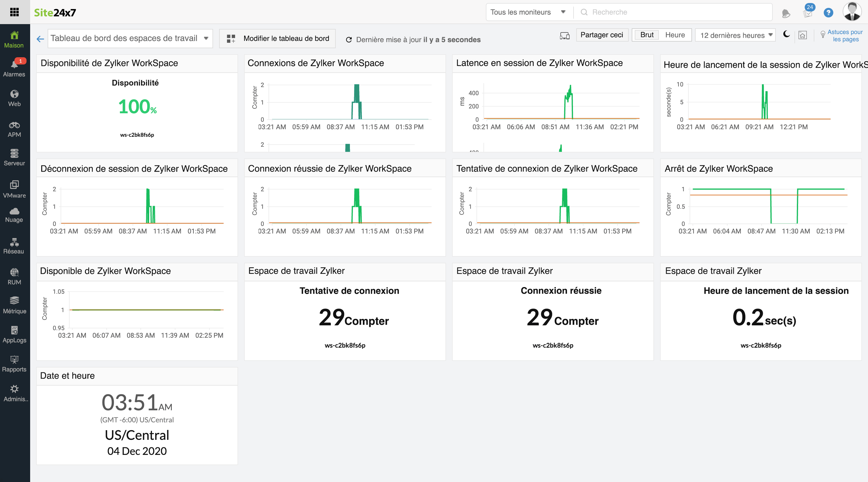This screenshot has width=868, height=482.
Task: Click the home dashboard icon in toolbar
Action: point(803,35)
